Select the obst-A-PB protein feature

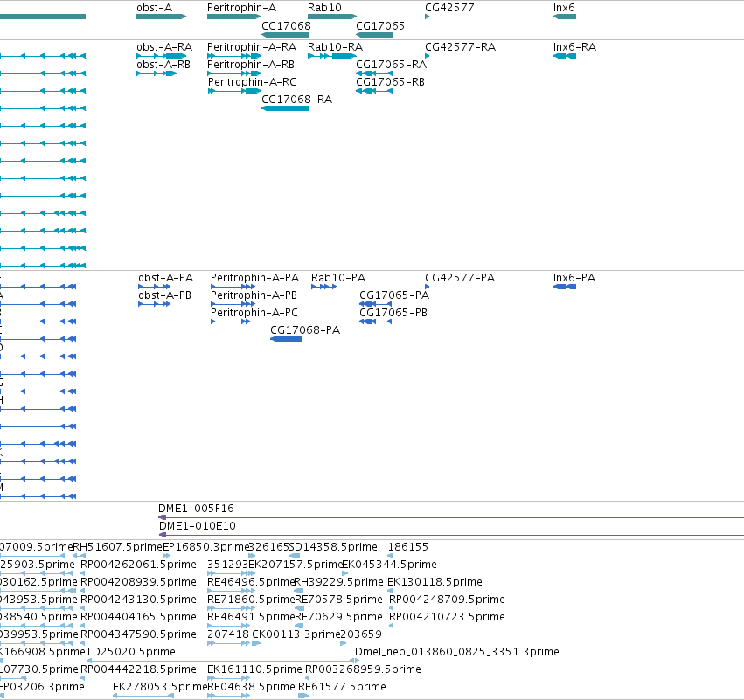coord(154,304)
